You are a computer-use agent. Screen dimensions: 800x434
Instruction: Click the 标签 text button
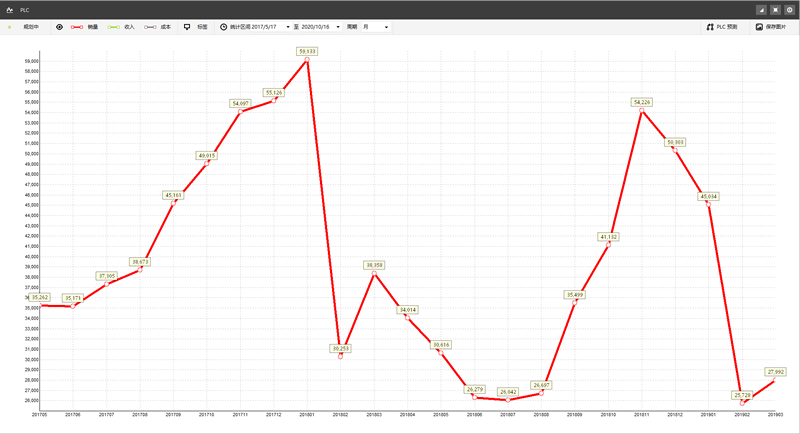click(x=203, y=27)
